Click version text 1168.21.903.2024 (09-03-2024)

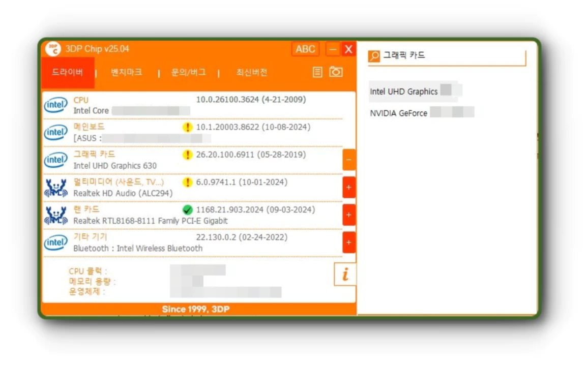coord(255,210)
